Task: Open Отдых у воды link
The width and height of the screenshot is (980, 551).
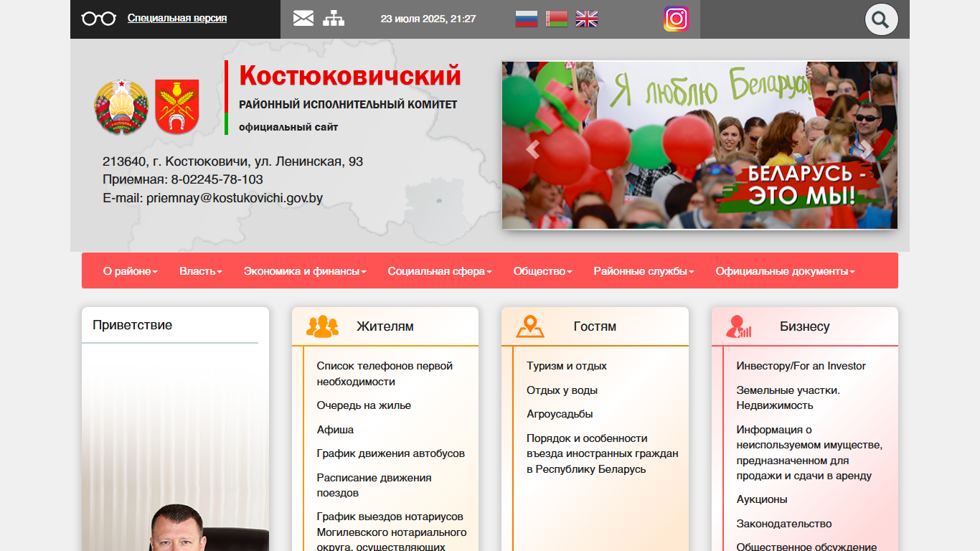Action: 562,390
